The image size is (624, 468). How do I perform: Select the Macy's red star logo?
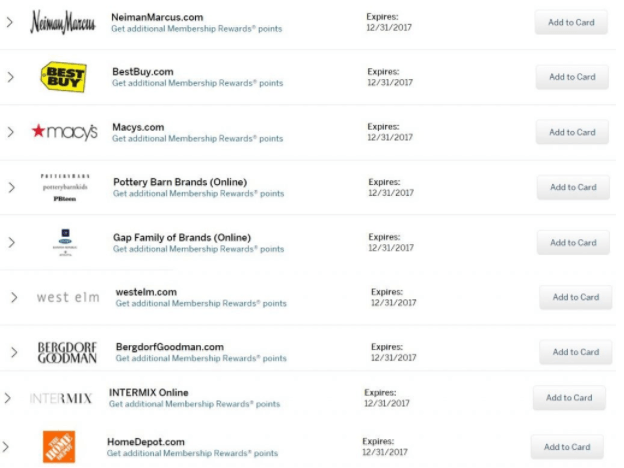[x=64, y=132]
